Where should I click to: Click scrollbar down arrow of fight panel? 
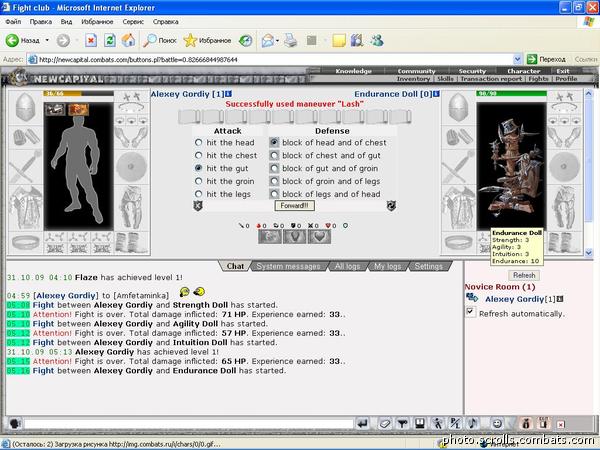[x=589, y=252]
